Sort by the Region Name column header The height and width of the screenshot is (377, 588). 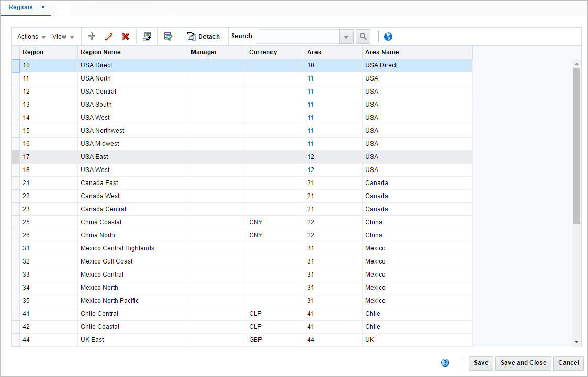tap(133, 52)
